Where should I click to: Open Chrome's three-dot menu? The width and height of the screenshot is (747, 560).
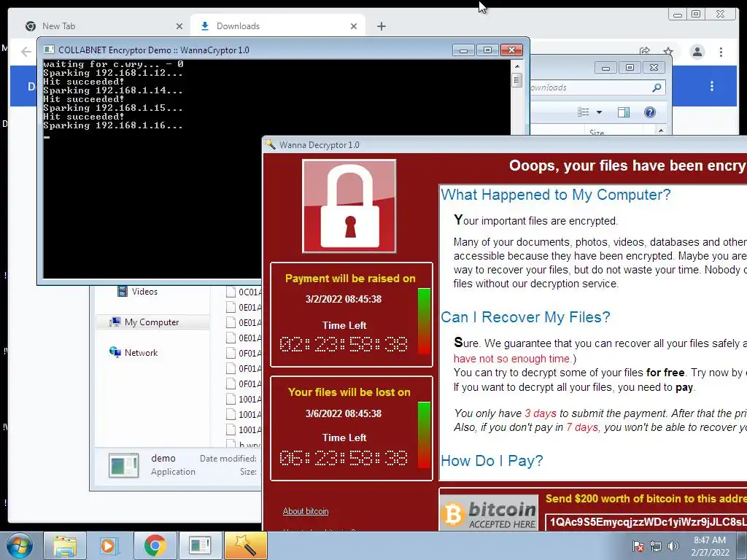pos(721,52)
